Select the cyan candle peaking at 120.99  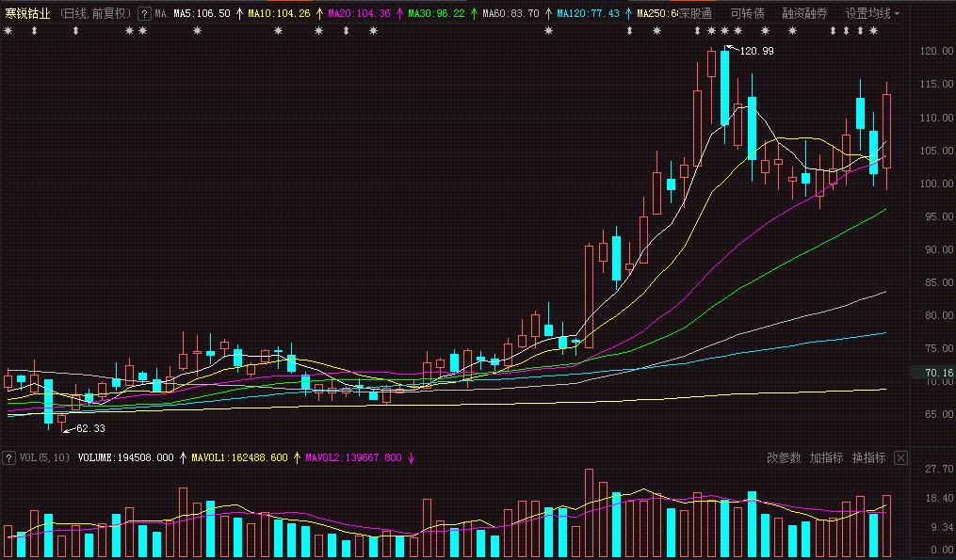[725, 88]
